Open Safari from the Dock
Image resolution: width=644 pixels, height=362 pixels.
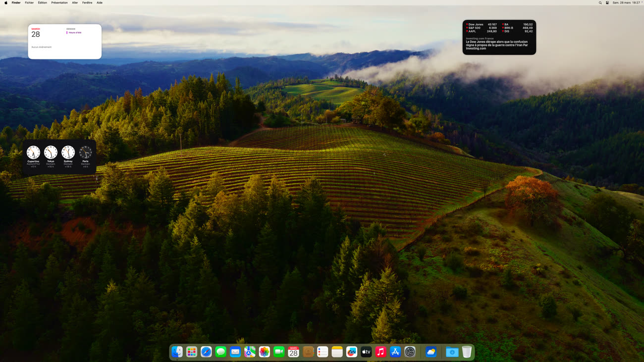pyautogui.click(x=206, y=352)
